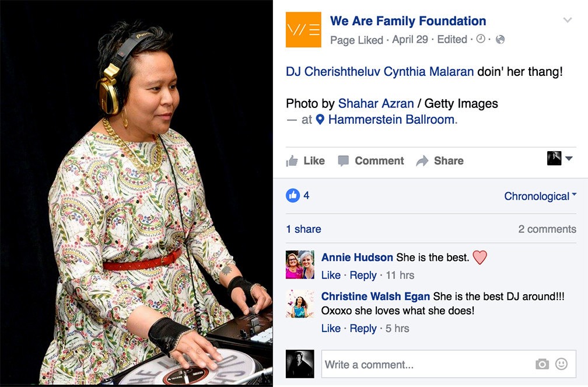Image resolution: width=588 pixels, height=387 pixels.
Task: View the 1 share link
Action: [303, 229]
